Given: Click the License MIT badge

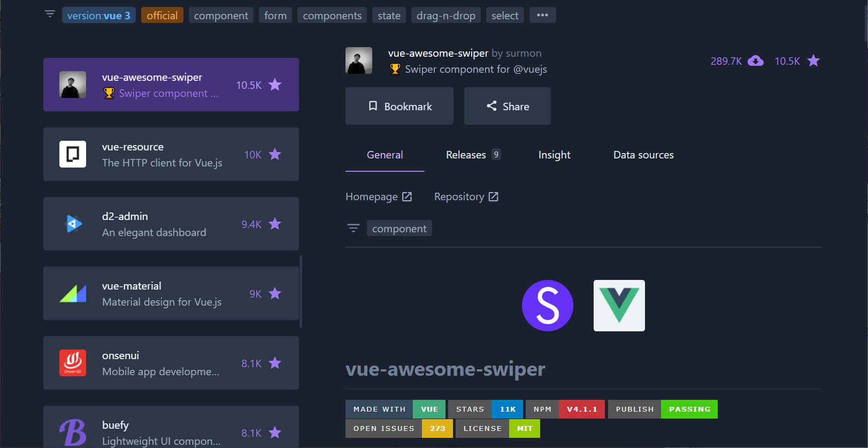Looking at the screenshot, I should point(498,428).
